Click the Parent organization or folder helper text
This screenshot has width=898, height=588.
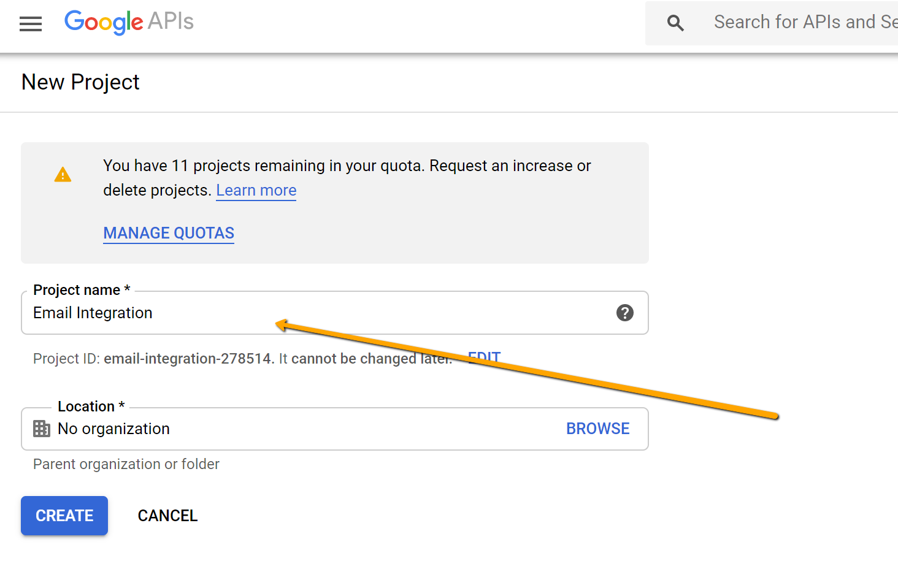pyautogui.click(x=126, y=464)
